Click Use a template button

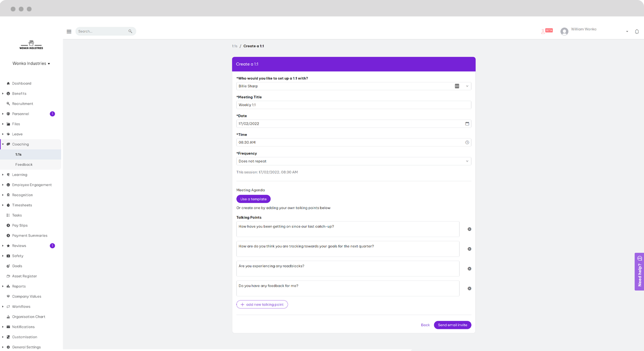click(x=253, y=199)
